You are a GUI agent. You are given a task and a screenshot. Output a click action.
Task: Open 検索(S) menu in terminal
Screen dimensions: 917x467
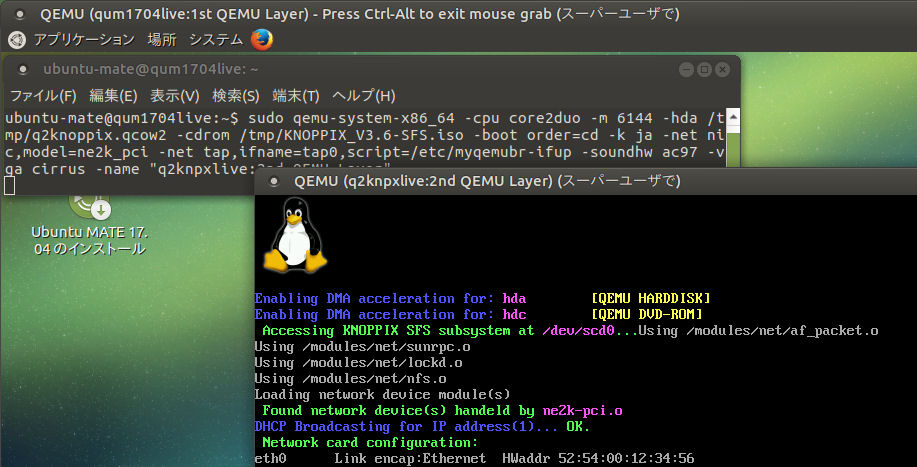[236, 96]
